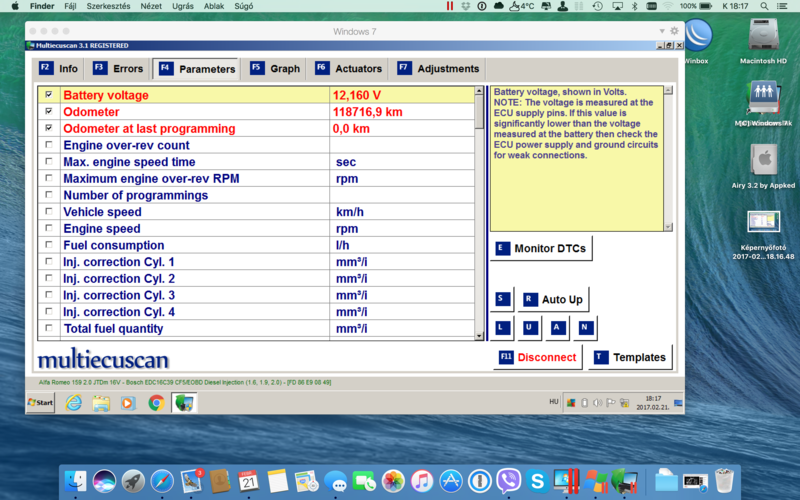
Task: Click the Auto Up button
Action: 553,299
